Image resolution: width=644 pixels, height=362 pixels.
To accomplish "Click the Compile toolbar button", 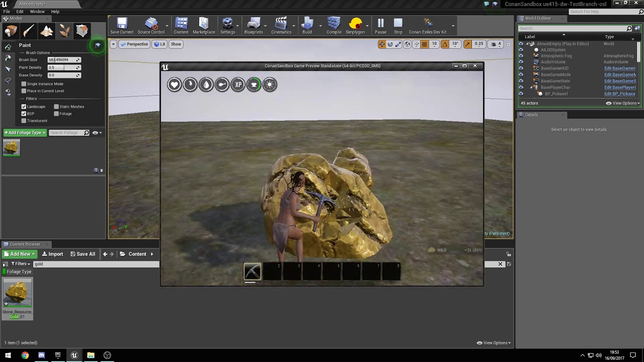I will (334, 26).
